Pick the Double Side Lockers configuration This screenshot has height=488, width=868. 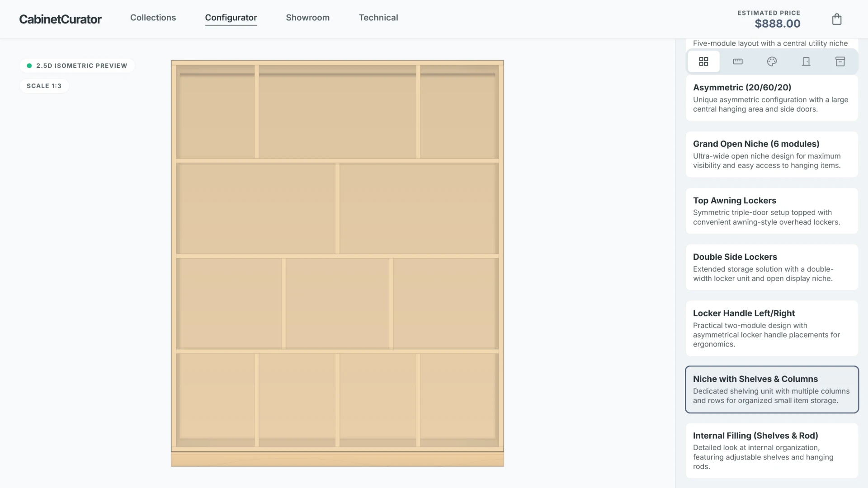[x=771, y=267]
